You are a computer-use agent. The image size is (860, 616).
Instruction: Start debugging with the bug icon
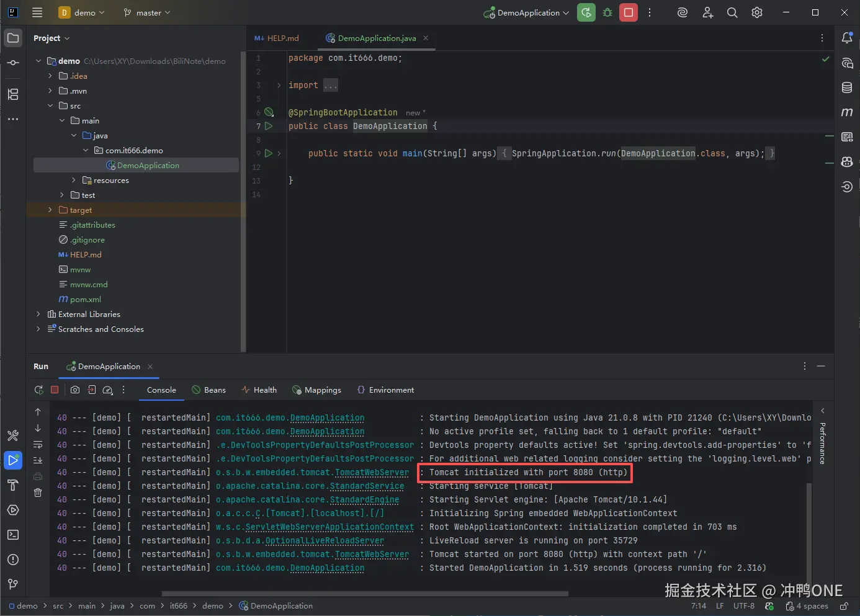click(x=607, y=12)
